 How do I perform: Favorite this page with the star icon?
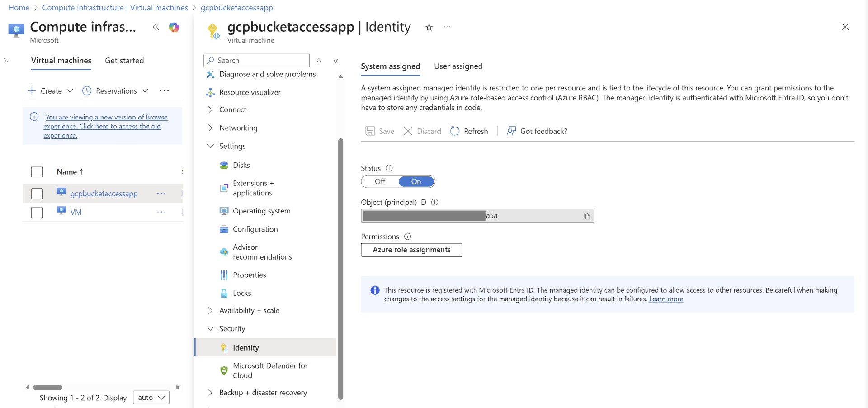429,27
